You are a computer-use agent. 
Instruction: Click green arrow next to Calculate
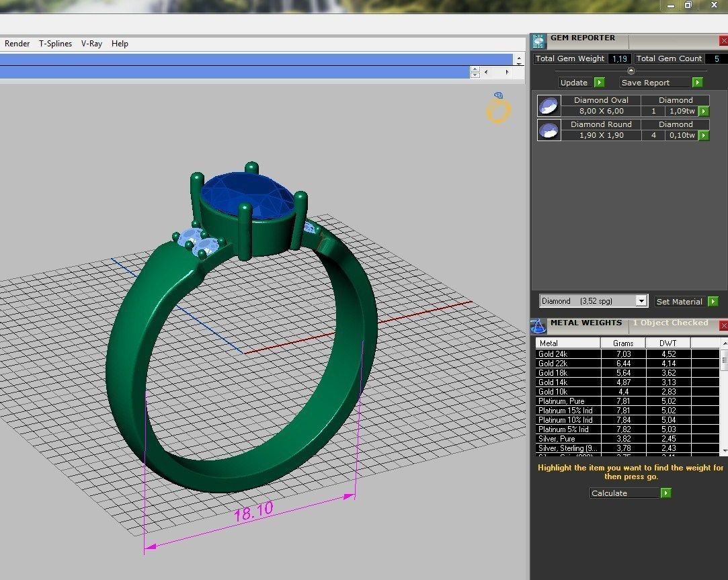pyautogui.click(x=665, y=493)
